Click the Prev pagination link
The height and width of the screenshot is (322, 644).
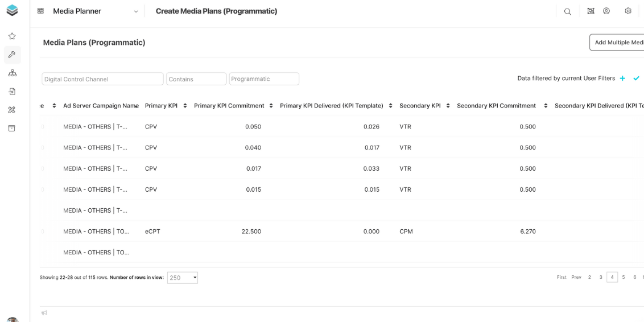click(576, 277)
